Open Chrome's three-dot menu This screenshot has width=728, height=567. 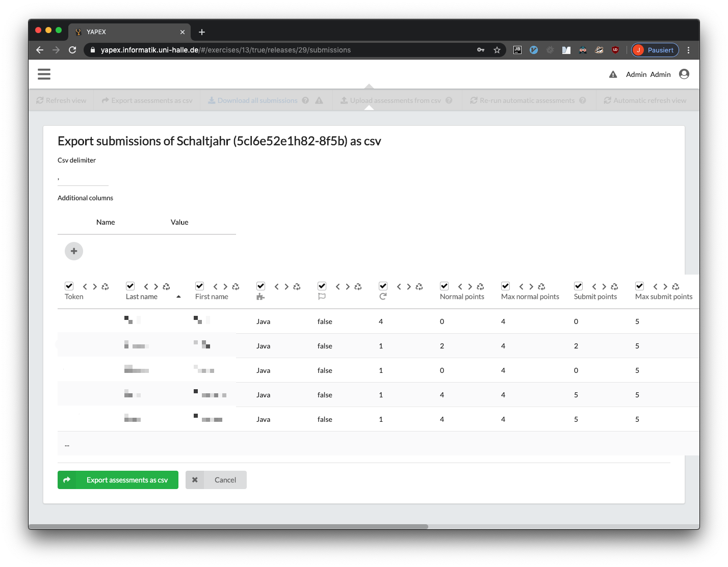[x=689, y=50]
